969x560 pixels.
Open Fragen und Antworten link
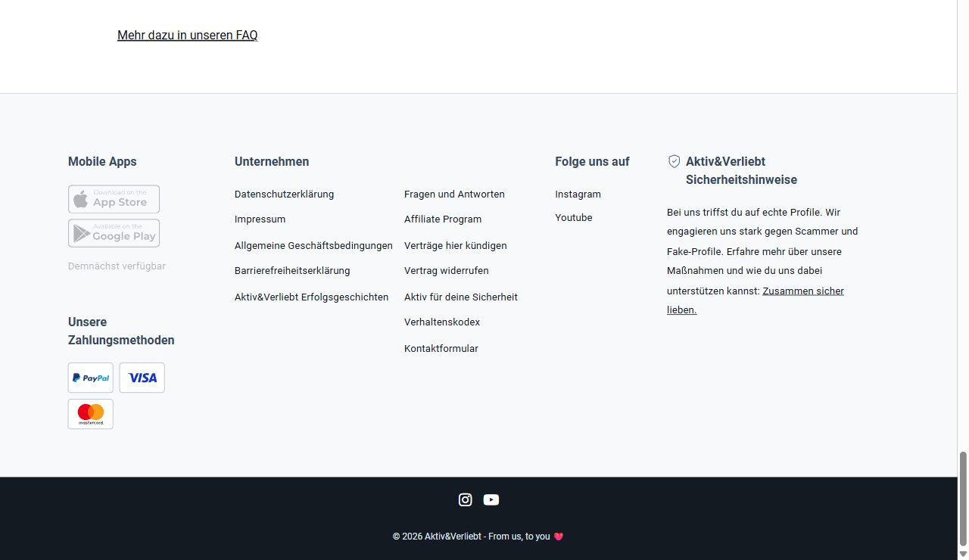[x=454, y=194]
